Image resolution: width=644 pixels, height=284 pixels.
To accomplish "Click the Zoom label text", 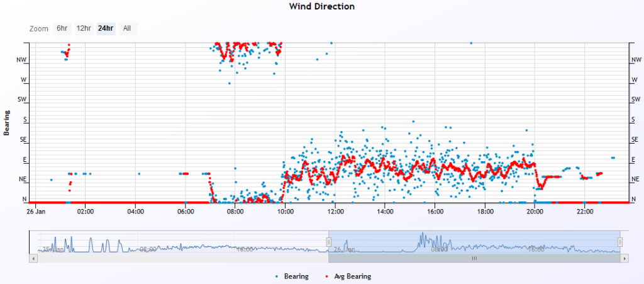I will point(38,29).
